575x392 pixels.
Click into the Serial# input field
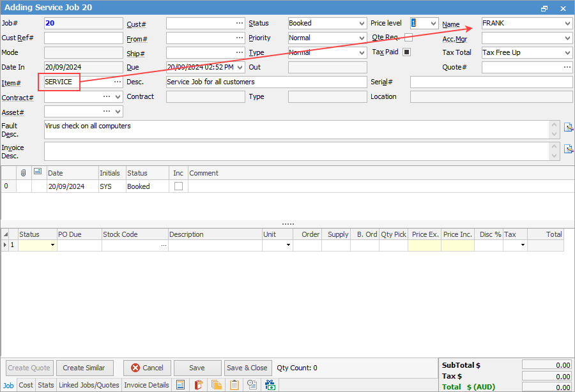tap(489, 82)
